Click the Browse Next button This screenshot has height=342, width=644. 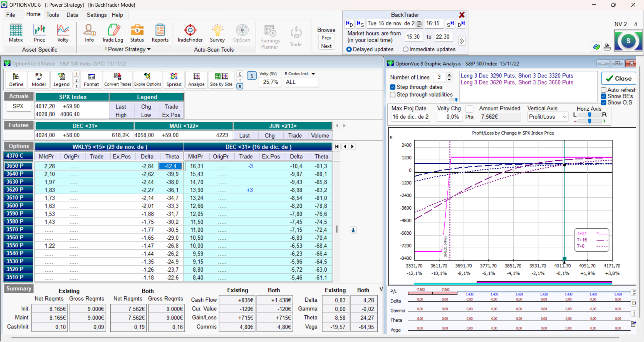click(326, 46)
